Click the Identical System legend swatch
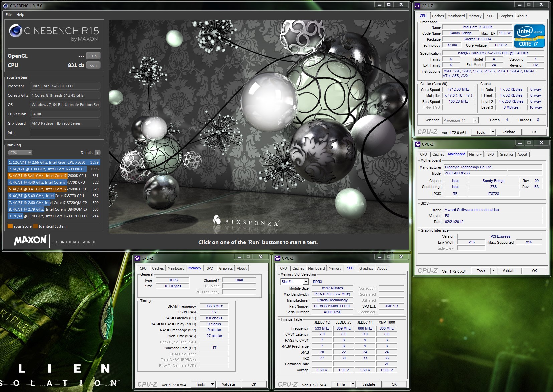Viewport: 553px width, 392px height. pyautogui.click(x=35, y=226)
